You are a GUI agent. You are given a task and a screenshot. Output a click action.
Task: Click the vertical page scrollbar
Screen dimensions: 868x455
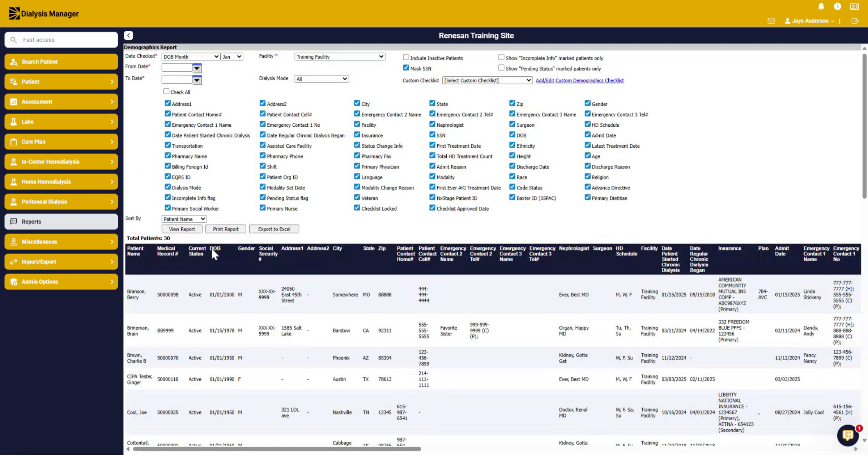[x=864, y=126]
